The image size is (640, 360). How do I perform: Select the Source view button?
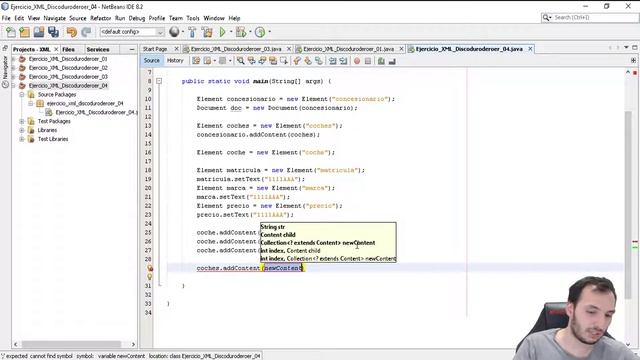pos(151,60)
